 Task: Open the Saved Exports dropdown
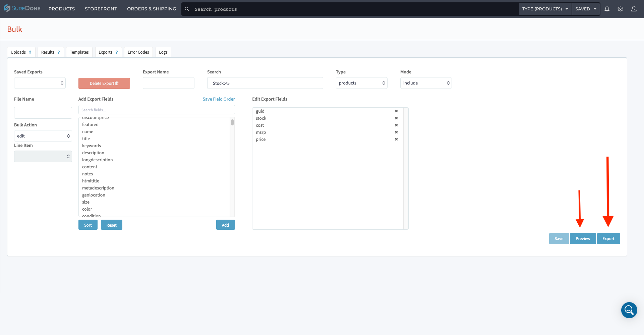[x=40, y=83]
